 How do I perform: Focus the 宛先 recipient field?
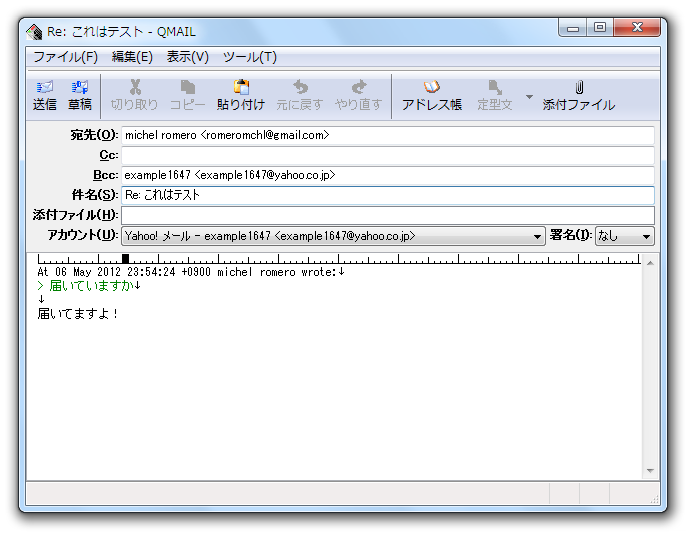(388, 135)
